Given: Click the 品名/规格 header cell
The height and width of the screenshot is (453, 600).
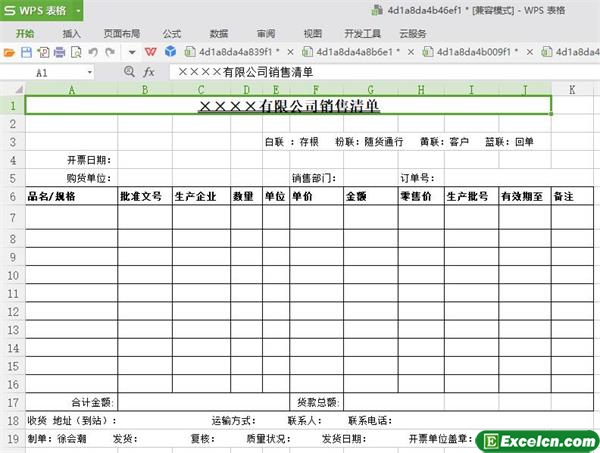Looking at the screenshot, I should click(x=72, y=196).
